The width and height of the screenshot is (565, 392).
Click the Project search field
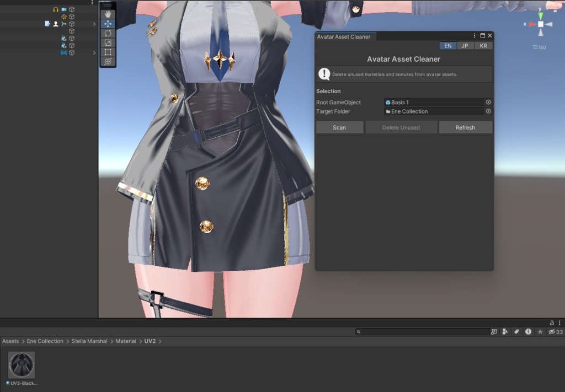(422, 331)
